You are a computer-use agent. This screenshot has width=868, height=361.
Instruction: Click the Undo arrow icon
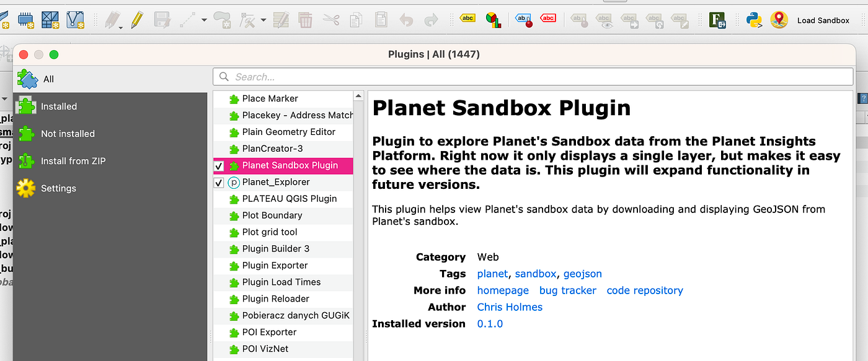coord(406,20)
